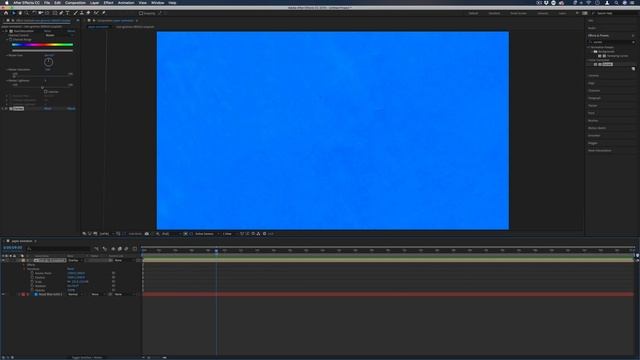The image size is (640, 360).
Task: Switch to the Small Screen workspace
Action: [518, 13]
